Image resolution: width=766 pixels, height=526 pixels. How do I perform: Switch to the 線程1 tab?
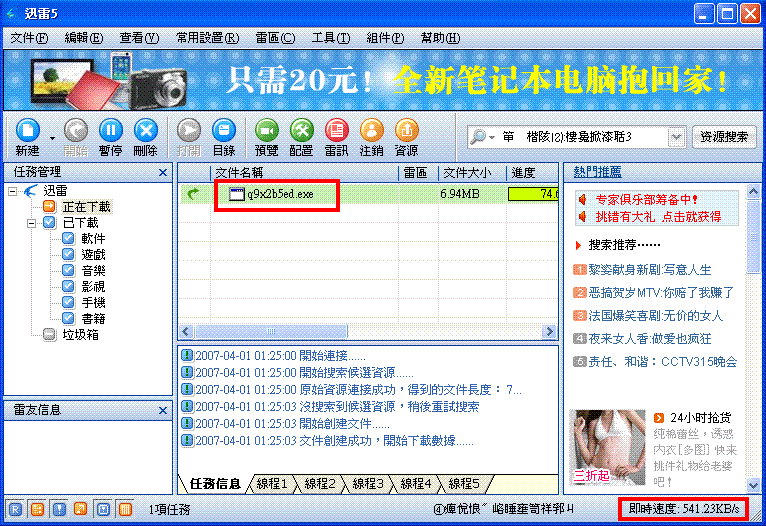point(272,484)
